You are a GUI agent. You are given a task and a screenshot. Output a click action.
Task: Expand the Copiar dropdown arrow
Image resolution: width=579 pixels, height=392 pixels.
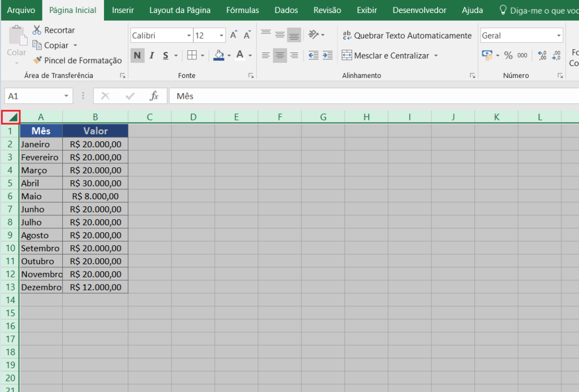(x=75, y=45)
